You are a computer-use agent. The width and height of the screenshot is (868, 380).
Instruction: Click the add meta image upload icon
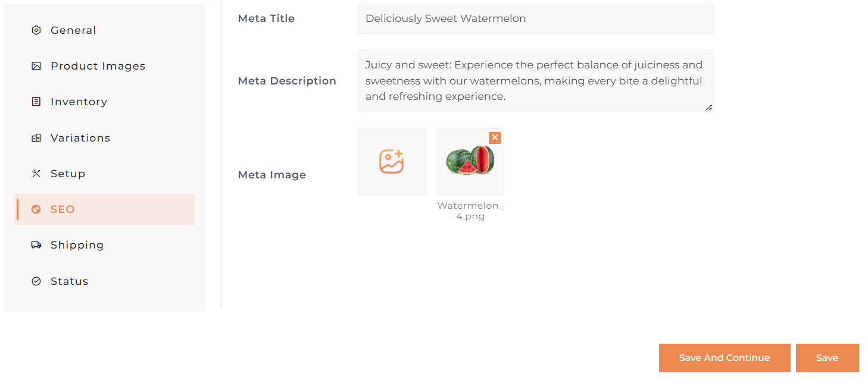pyautogui.click(x=392, y=161)
